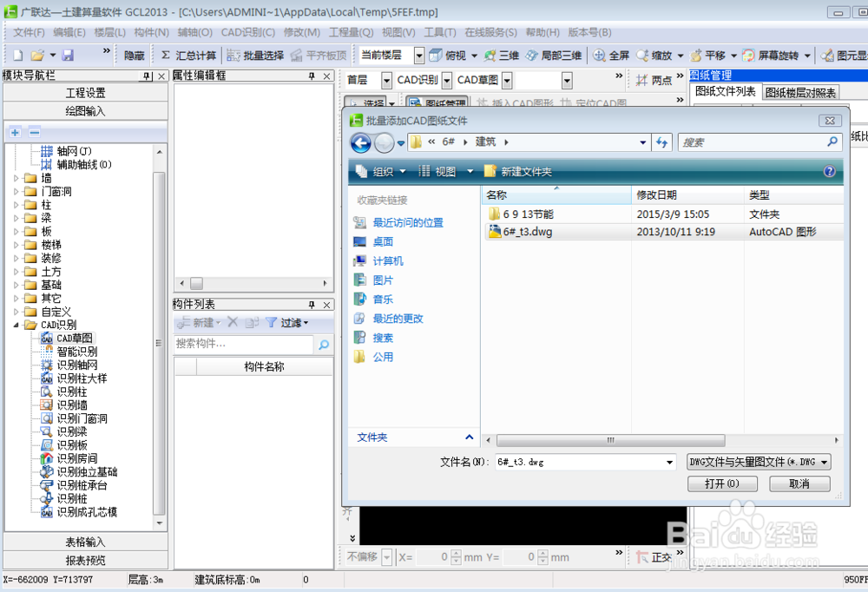Switch to 图纸楼层对照表 tab
The height and width of the screenshot is (592, 868).
800,93
